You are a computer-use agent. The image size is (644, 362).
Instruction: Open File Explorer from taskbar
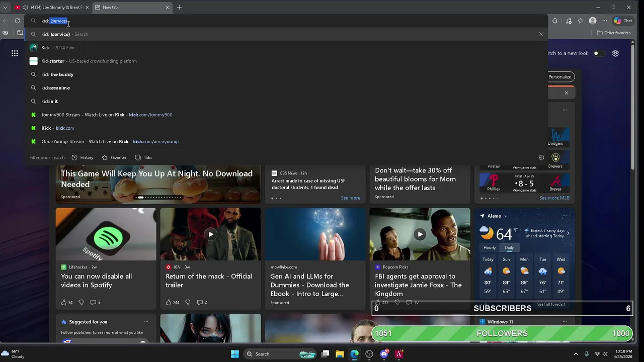[x=340, y=354]
